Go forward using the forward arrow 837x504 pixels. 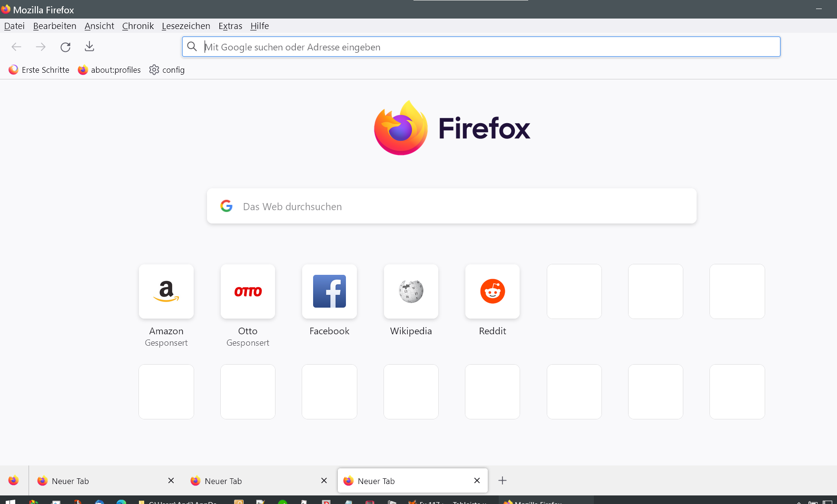coord(41,47)
